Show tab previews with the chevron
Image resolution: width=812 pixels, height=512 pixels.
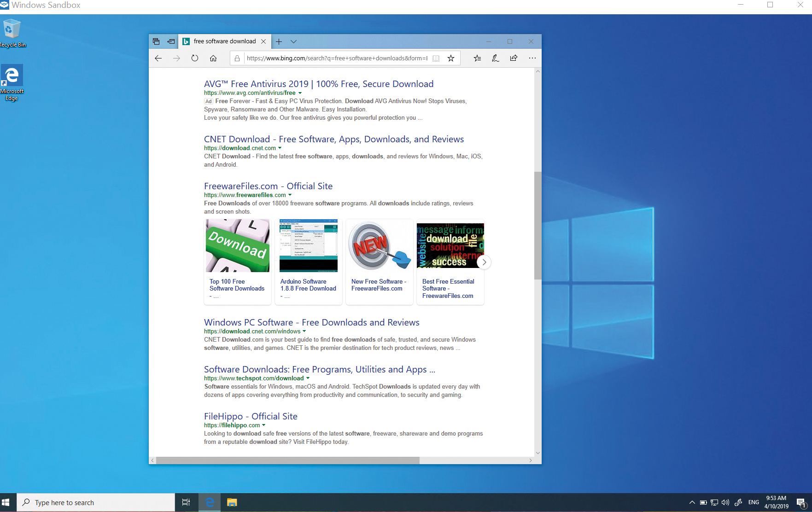pyautogui.click(x=293, y=41)
